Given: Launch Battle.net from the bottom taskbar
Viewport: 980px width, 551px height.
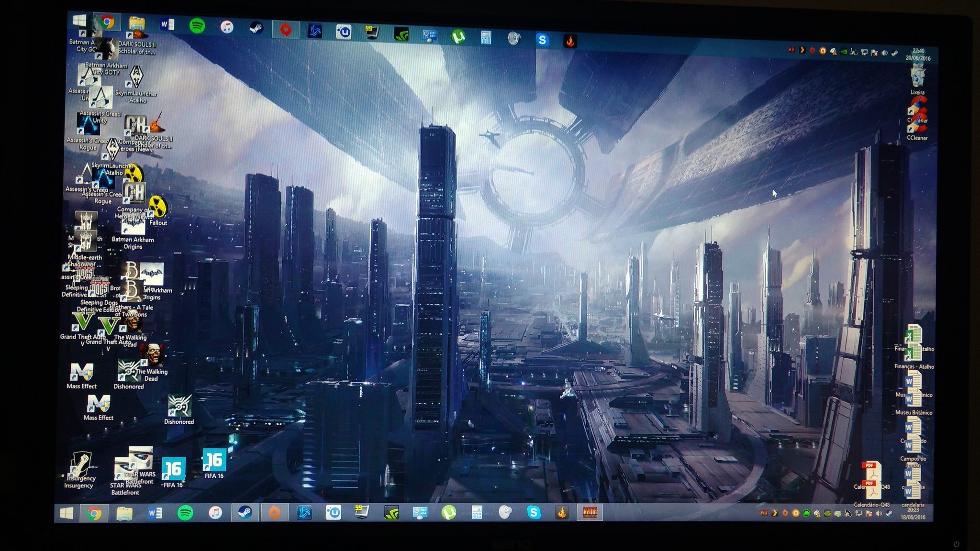Looking at the screenshot, I should tap(304, 513).
